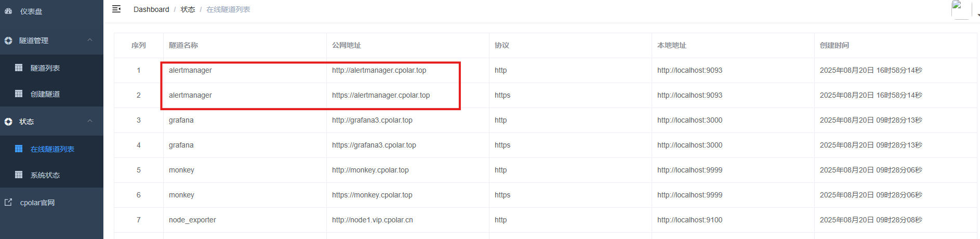This screenshot has height=239, width=980.
Task: Click the table icon next to 隧道列表
Action: [19, 68]
